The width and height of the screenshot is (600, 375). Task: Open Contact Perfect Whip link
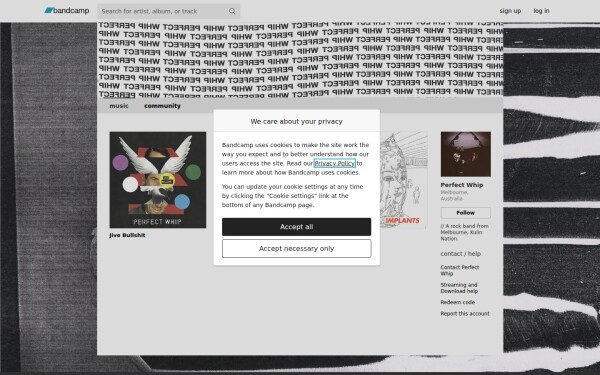coord(460,270)
